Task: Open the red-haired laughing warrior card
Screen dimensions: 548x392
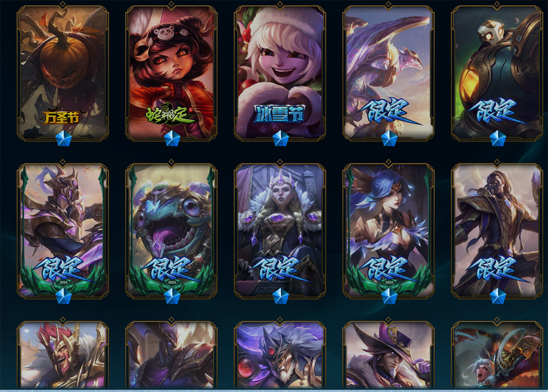Action: coord(63,354)
